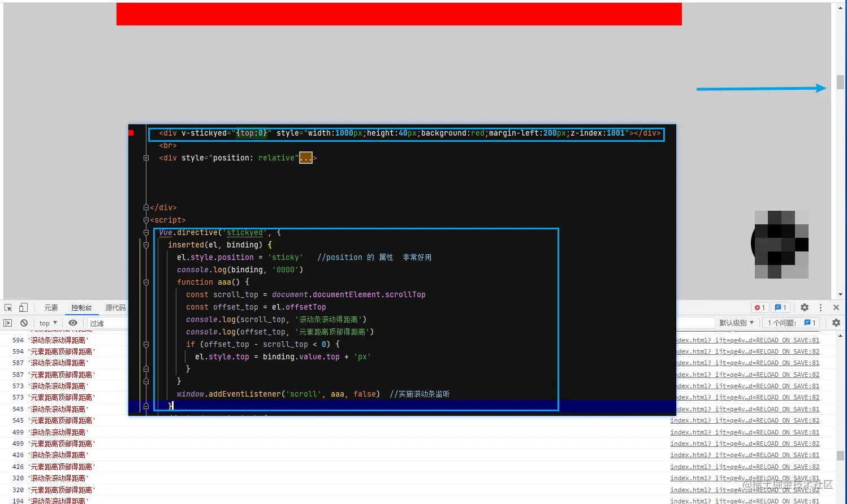Viewport: 847px width, 504px height.
Task: Click the page scrollbar down arrow
Action: (x=840, y=294)
